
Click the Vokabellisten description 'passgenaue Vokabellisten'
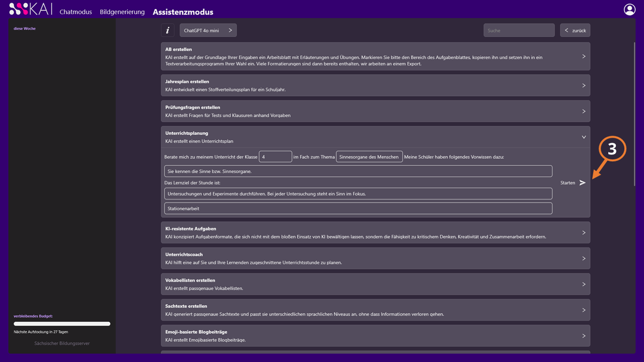204,288
